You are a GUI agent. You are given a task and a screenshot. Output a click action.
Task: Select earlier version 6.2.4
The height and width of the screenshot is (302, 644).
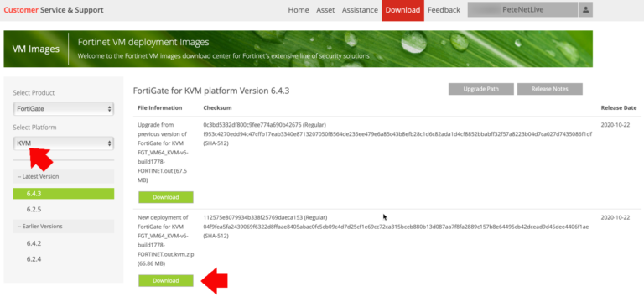coord(34,259)
